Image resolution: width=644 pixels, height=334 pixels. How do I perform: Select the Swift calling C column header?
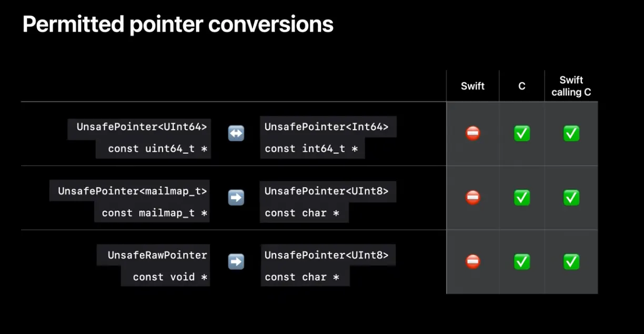[571, 86]
